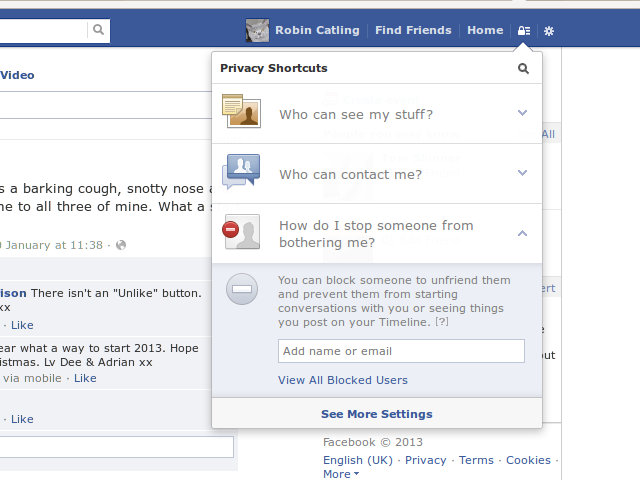This screenshot has width=640, height=480.
Task: Open the Privacy footer link
Action: [x=425, y=460]
